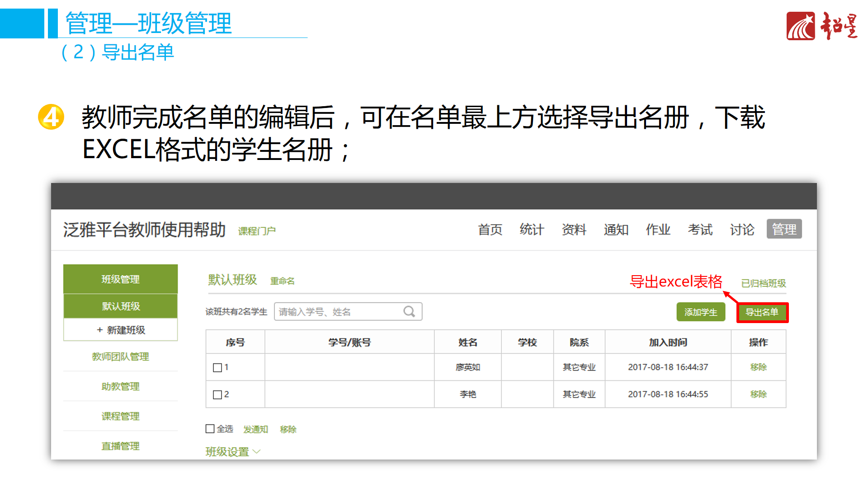
Task: Check the checkbox for student 李艳
Action: pos(217,394)
